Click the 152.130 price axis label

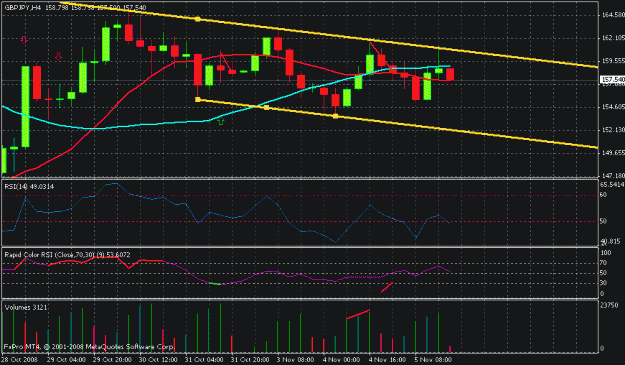pyautogui.click(x=613, y=130)
